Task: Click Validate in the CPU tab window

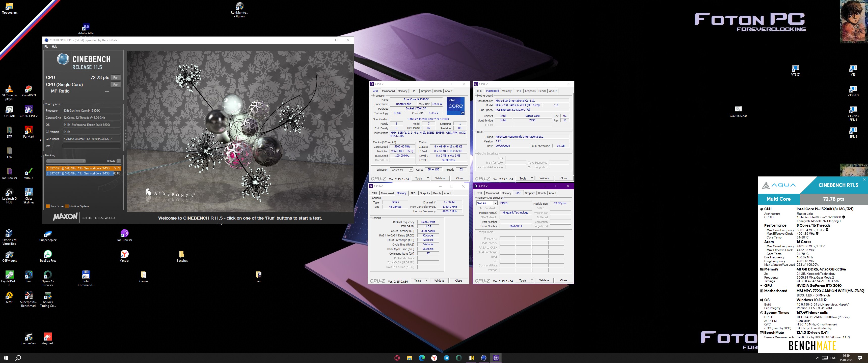Action: (x=440, y=178)
